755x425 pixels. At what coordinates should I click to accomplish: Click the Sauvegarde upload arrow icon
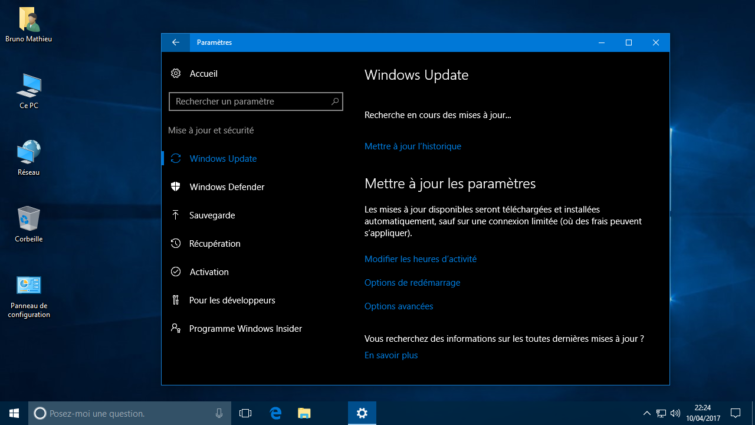(x=176, y=215)
